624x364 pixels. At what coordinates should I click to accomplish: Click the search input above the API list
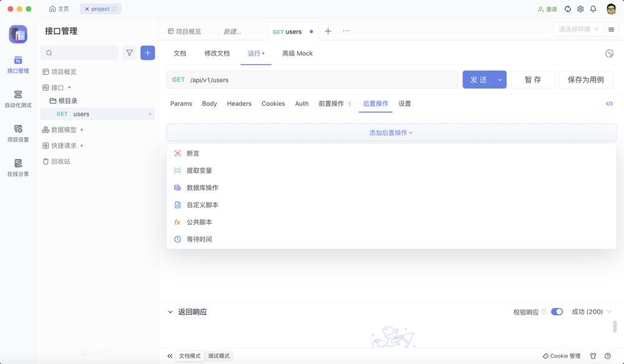pos(81,53)
